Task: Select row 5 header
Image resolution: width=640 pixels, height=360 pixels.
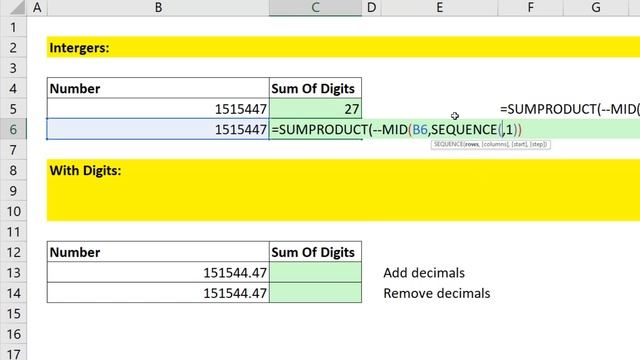Action: pyautogui.click(x=13, y=109)
